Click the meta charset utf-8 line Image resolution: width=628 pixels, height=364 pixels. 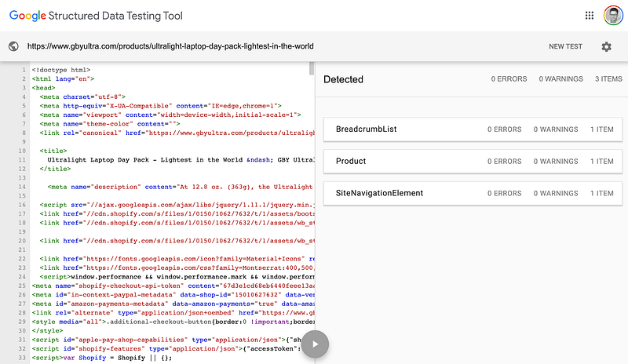coord(82,97)
